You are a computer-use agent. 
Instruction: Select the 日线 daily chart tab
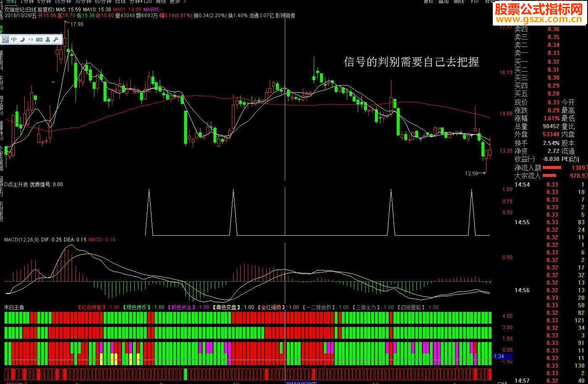pyautogui.click(x=120, y=2)
